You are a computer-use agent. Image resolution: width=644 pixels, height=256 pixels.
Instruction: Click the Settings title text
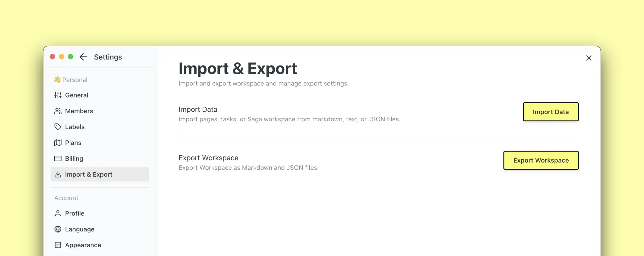(108, 57)
